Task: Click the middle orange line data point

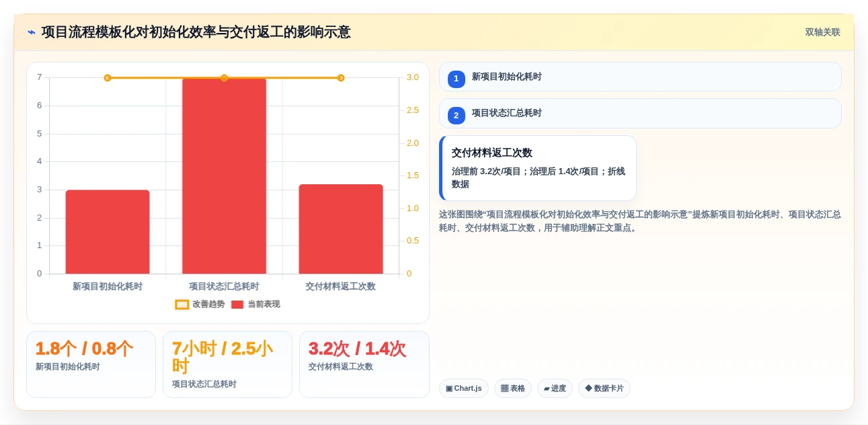Action: 224,78
